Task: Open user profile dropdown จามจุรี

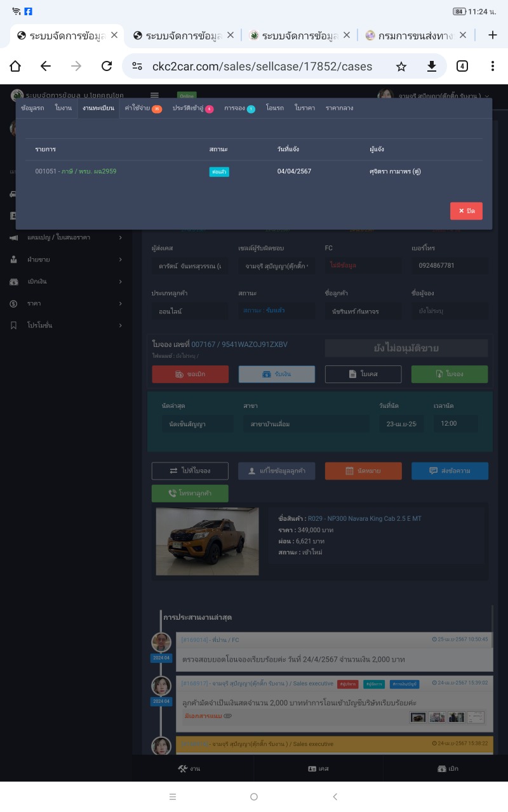Action: (x=434, y=96)
